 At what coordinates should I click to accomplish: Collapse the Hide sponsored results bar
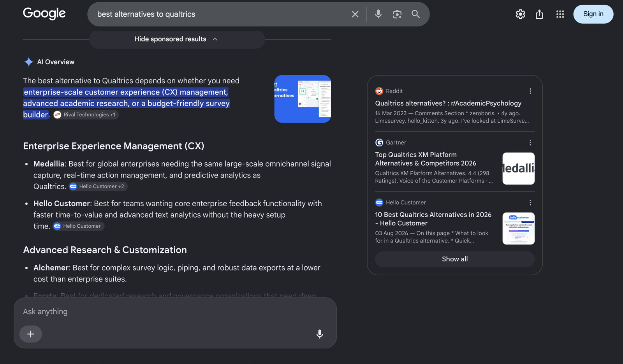[177, 39]
